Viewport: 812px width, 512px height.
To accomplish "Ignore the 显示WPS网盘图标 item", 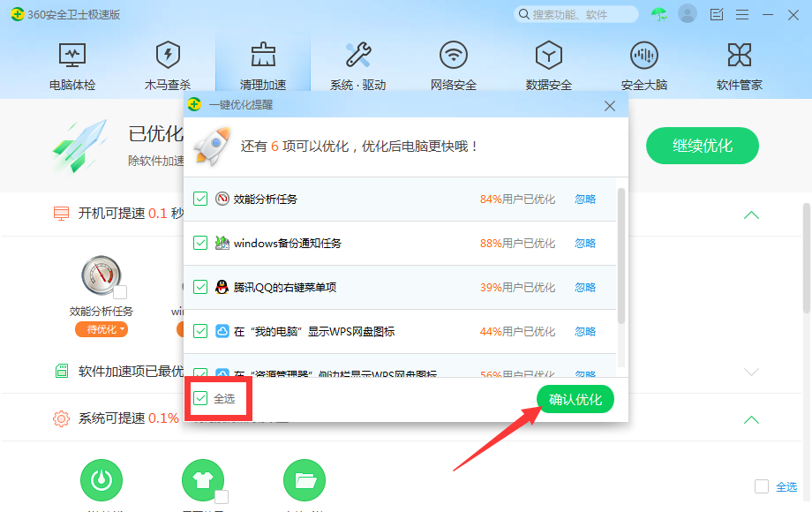I will click(585, 331).
